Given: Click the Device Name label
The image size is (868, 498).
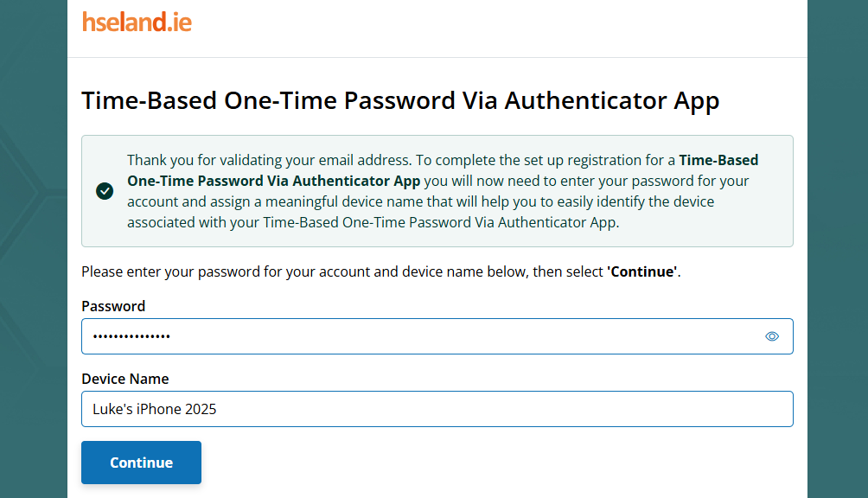Looking at the screenshot, I should tap(124, 379).
